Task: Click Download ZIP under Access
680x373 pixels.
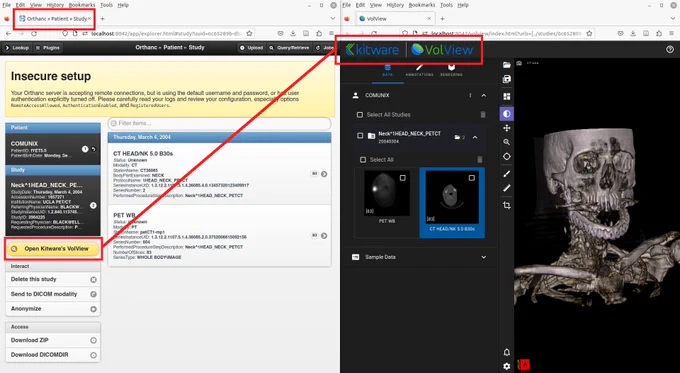Action: pos(53,340)
